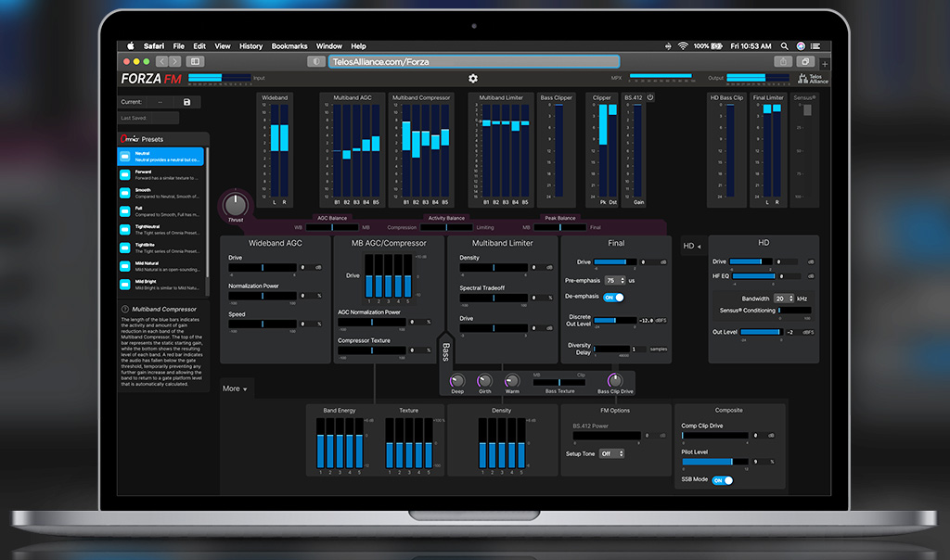The image size is (950, 560).
Task: Click the Bass Clip Drive knob
Action: pos(615,380)
